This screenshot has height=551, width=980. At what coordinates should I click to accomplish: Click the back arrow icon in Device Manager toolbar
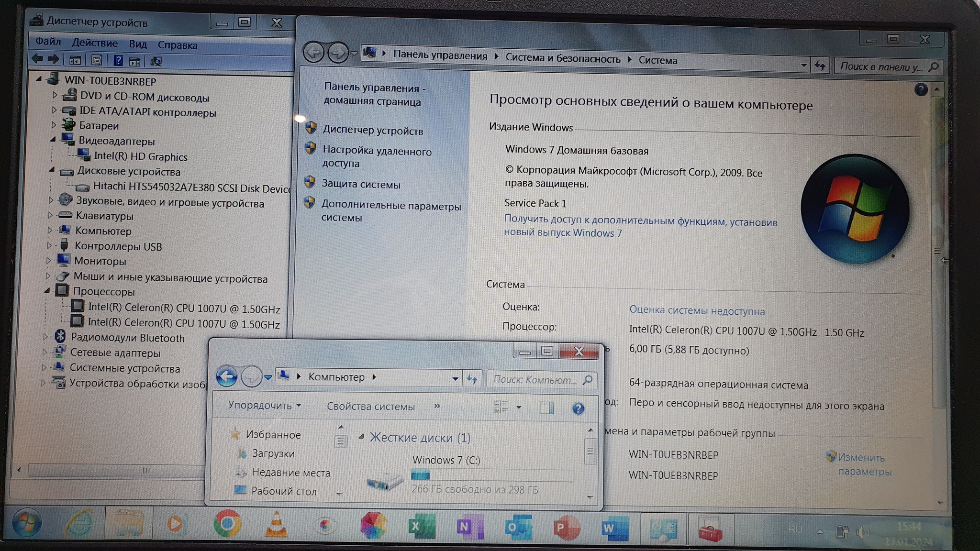coord(37,59)
